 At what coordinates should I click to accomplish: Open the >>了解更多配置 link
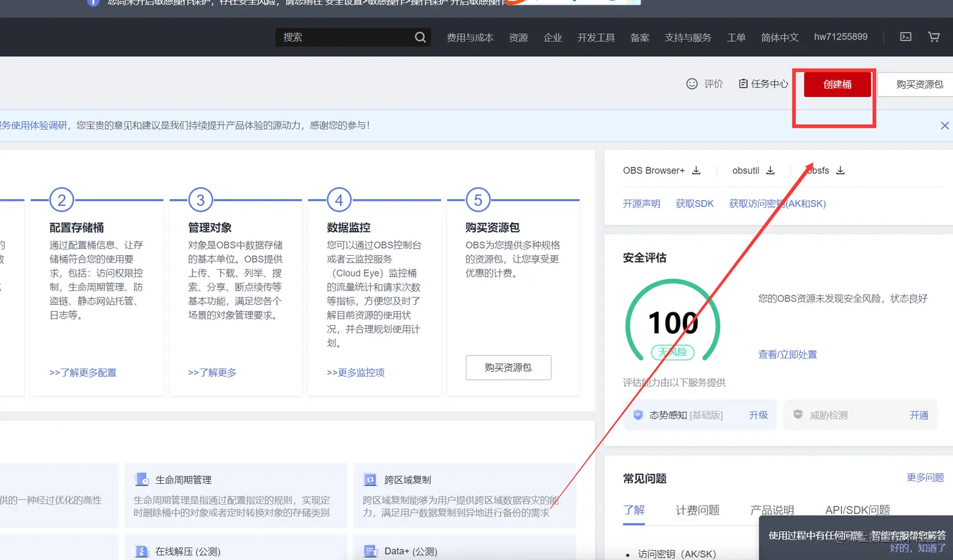click(83, 372)
